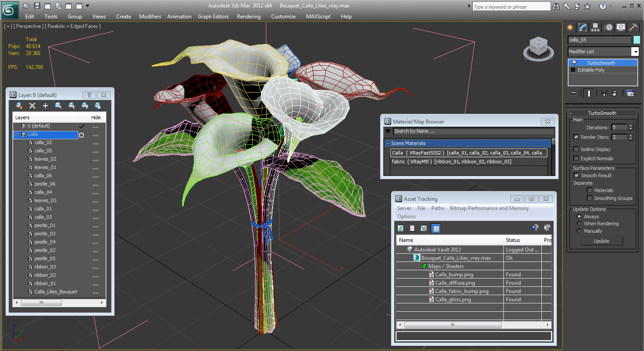Open the MAXScript menu

[319, 17]
